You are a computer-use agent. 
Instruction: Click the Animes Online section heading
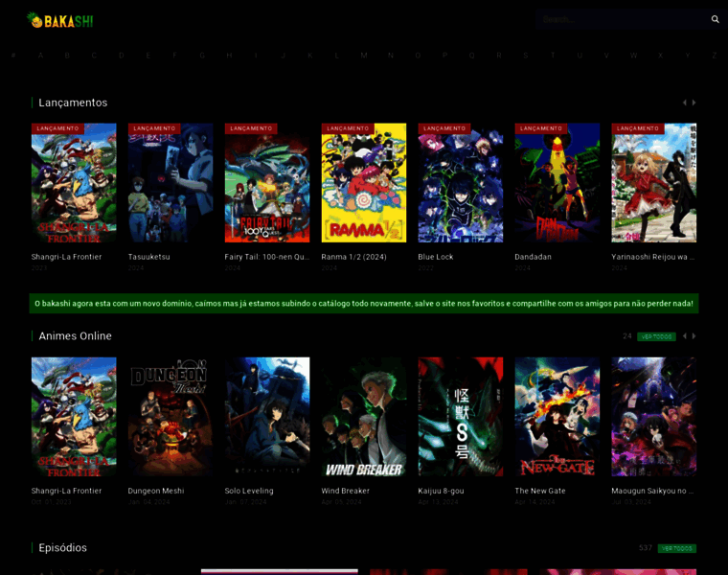[76, 335]
